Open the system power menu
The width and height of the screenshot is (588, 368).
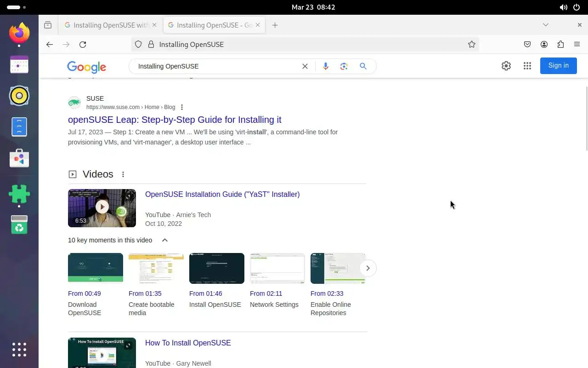pyautogui.click(x=576, y=7)
